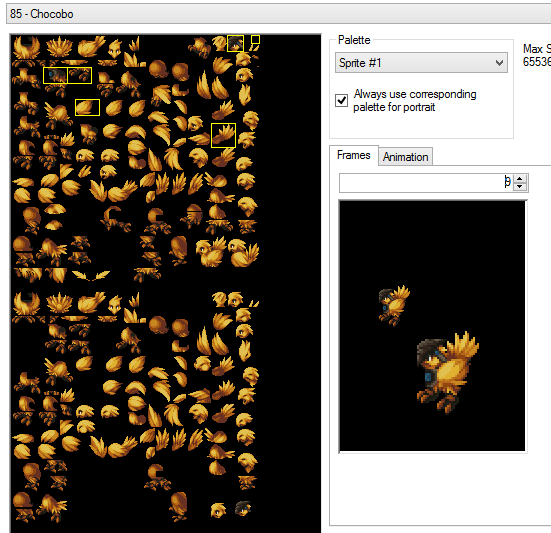Screen dimensions: 551x533
Task: Select the yellow-boxed oval body tile
Action: [87, 108]
